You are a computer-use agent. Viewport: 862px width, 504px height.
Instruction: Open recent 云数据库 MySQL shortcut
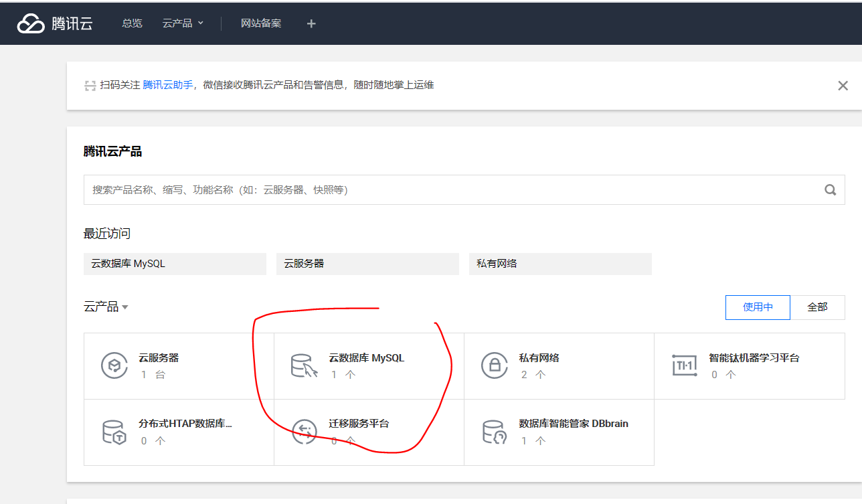tap(175, 264)
